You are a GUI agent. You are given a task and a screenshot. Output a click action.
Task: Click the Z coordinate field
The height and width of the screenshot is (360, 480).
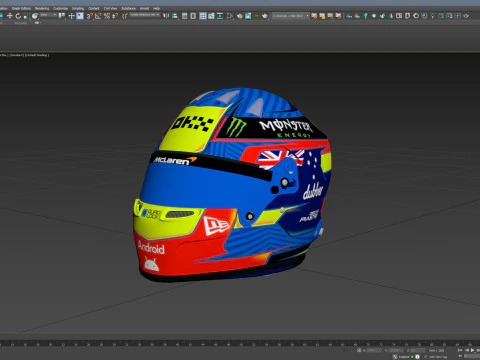coord(417,350)
